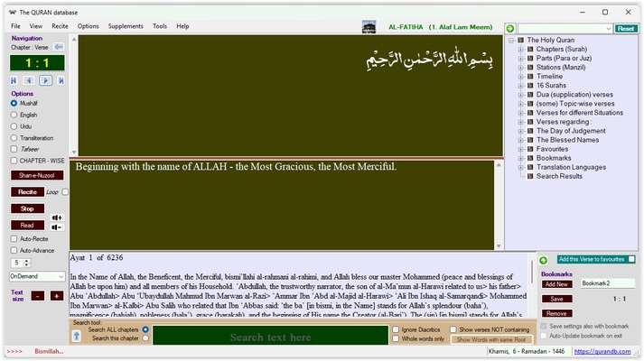
Task: Click the Search text here field
Action: (271, 335)
